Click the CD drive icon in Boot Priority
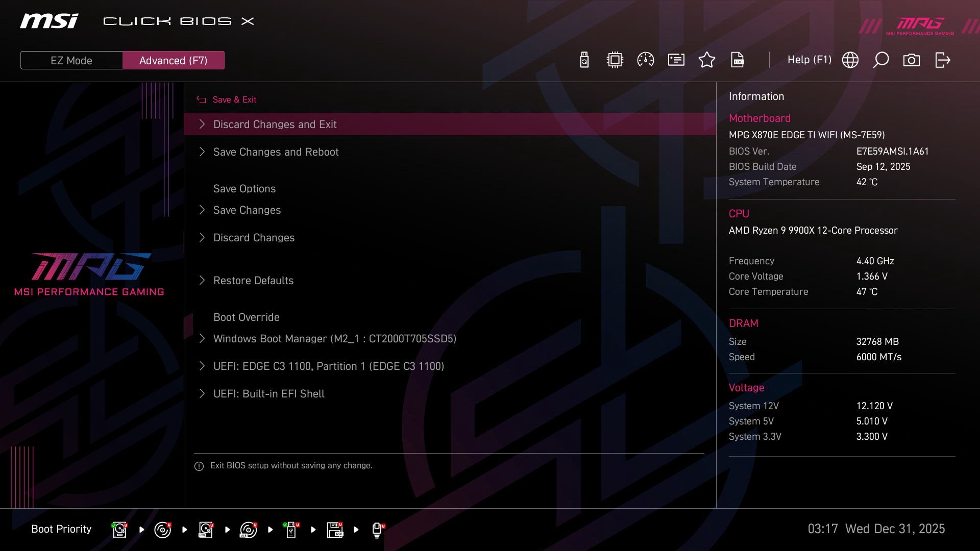The height and width of the screenshot is (551, 980). tap(163, 530)
